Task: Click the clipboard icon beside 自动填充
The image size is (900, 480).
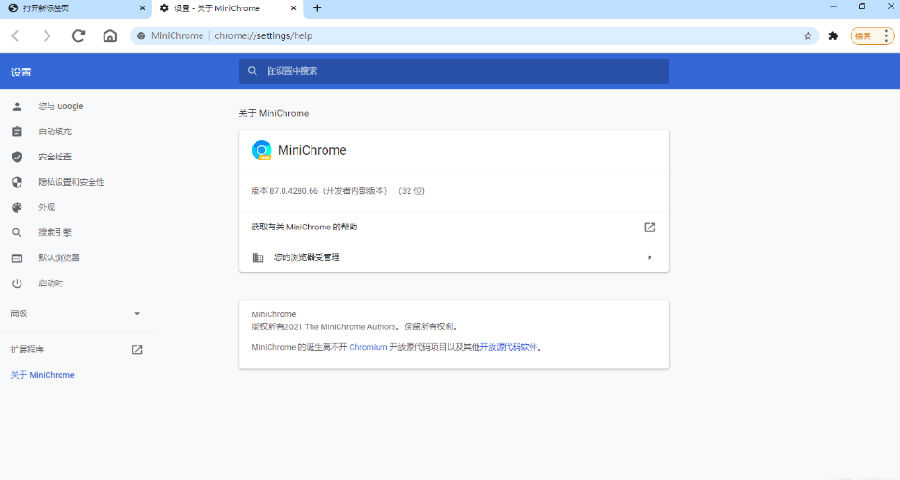Action: [17, 131]
